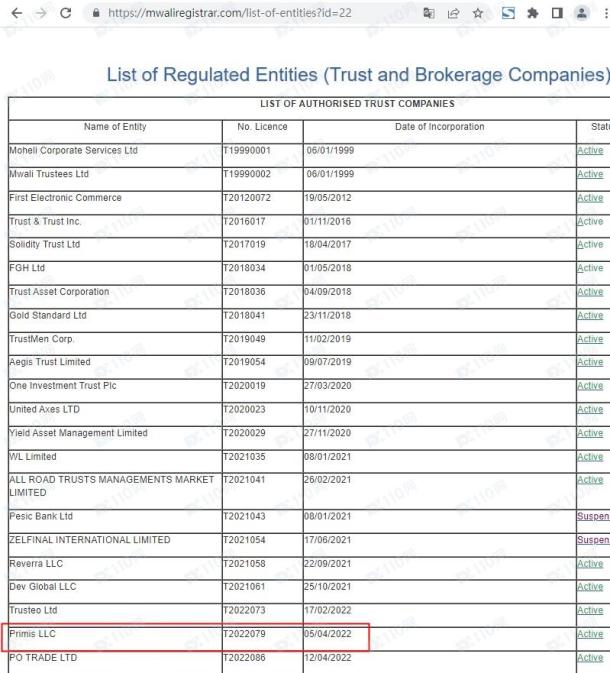Open the extensions puzzle icon
This screenshot has height=673, width=610.
[533, 13]
